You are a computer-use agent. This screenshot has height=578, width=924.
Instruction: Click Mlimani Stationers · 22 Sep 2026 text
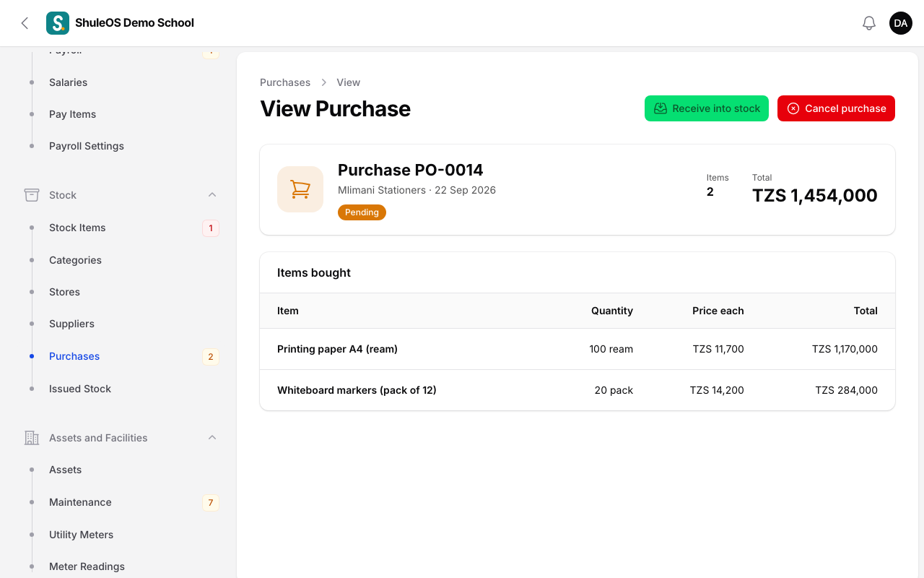[x=417, y=190]
